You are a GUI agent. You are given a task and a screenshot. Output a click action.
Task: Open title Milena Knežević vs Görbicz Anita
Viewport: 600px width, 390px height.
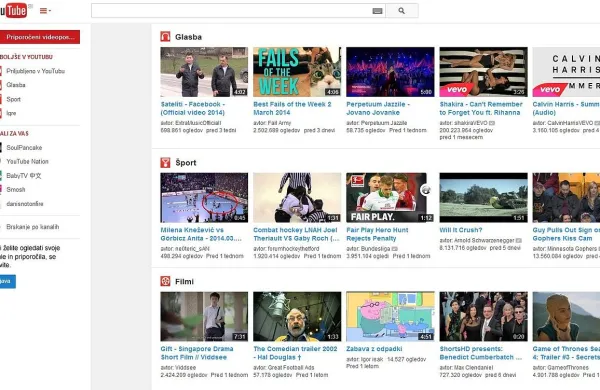(201, 234)
